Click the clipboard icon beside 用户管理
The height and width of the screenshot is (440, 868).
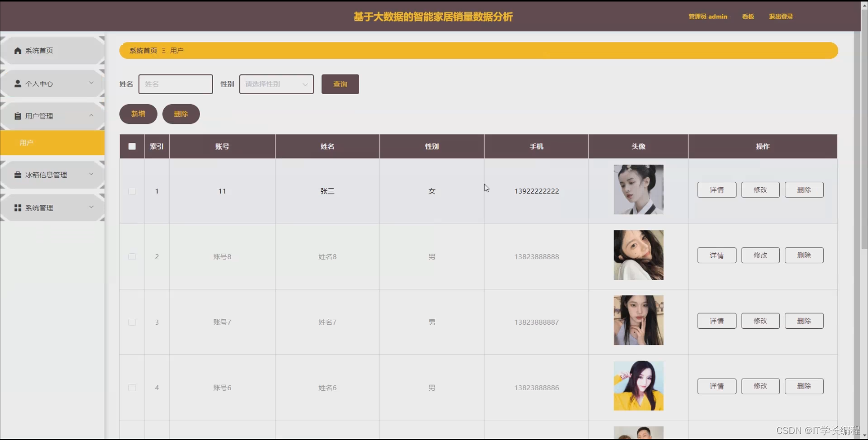click(18, 116)
